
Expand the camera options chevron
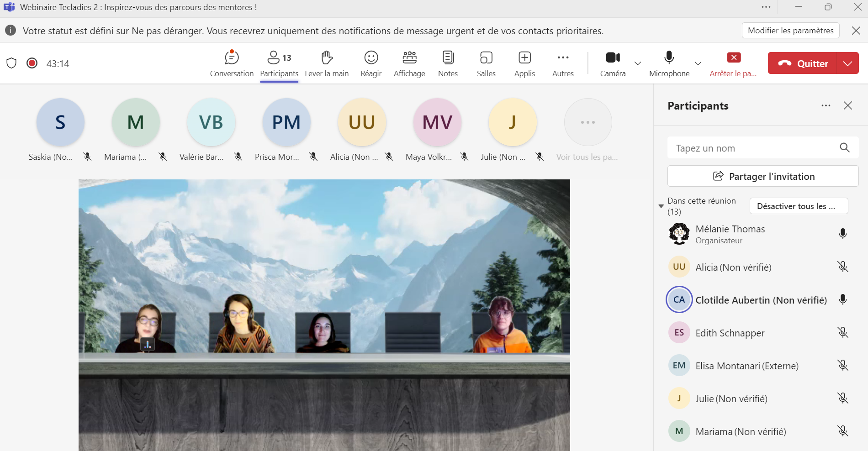click(x=638, y=63)
